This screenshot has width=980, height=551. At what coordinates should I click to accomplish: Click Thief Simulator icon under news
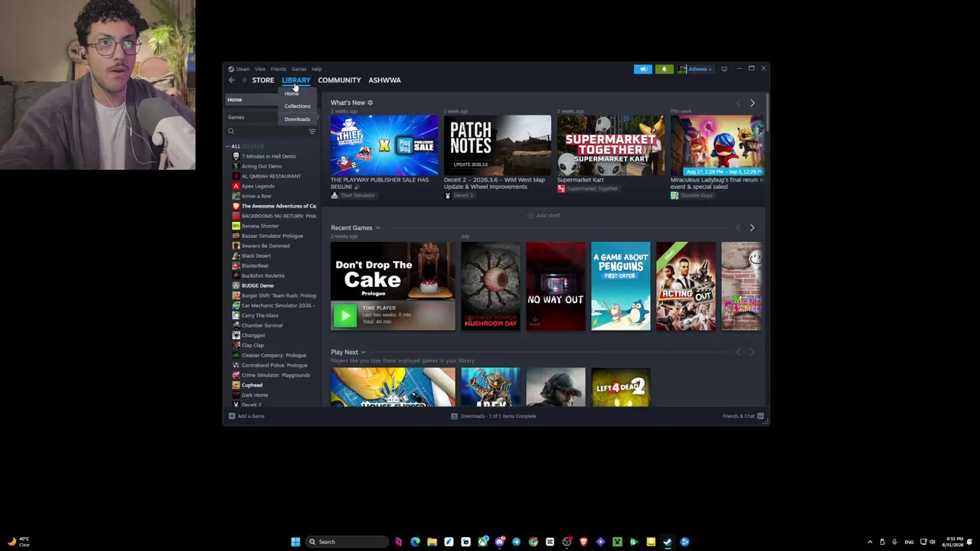pos(335,196)
